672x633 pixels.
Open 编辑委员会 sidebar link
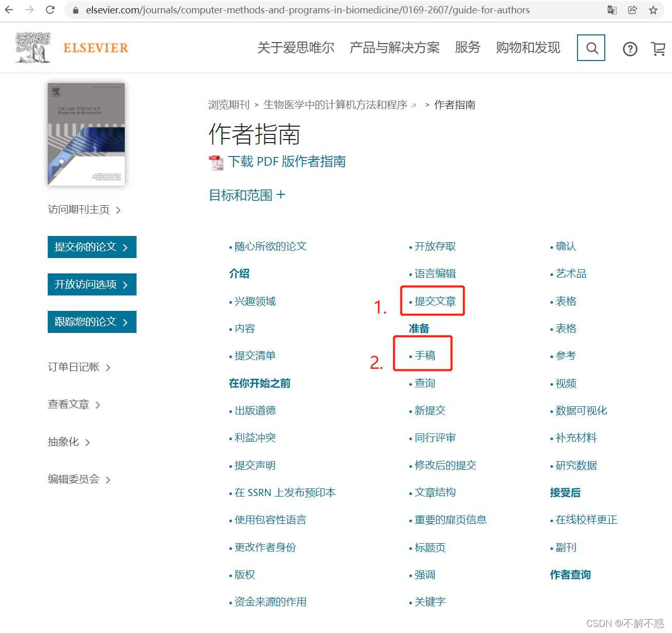point(79,479)
